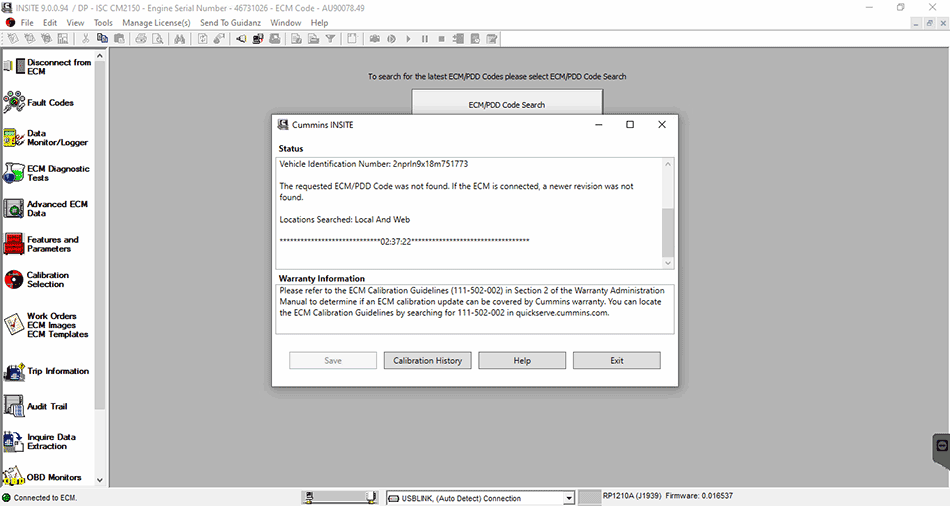Open the Tools menu
This screenshot has width=950, height=506.
point(103,22)
